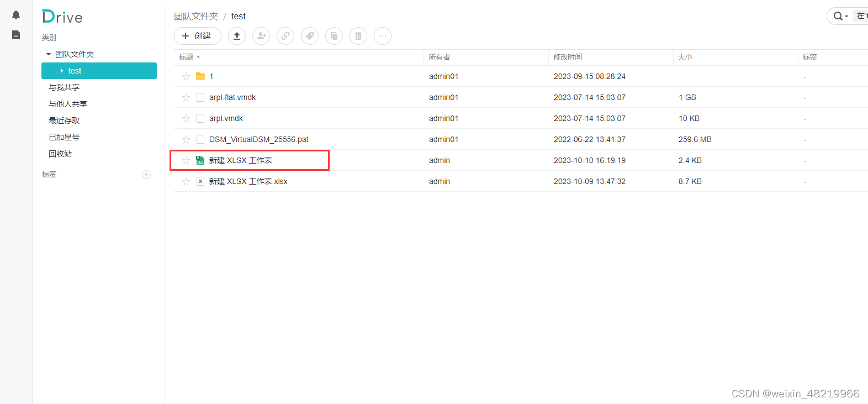Click the get link icon

pos(285,36)
